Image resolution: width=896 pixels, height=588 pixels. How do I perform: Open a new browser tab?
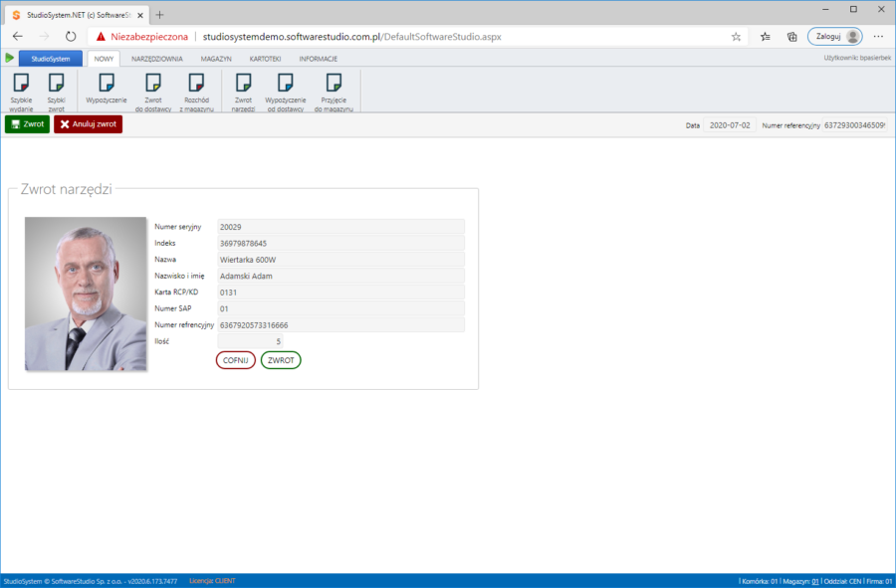pos(159,15)
